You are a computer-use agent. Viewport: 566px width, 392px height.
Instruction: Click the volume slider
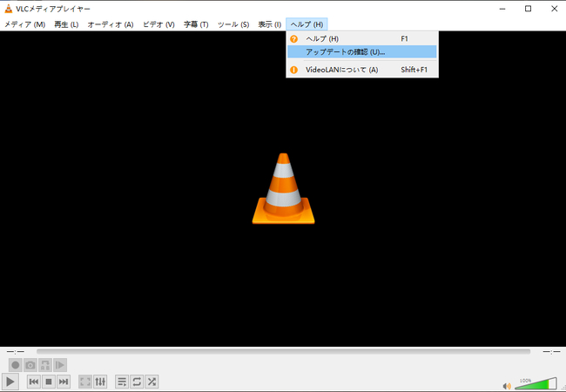[x=536, y=383]
